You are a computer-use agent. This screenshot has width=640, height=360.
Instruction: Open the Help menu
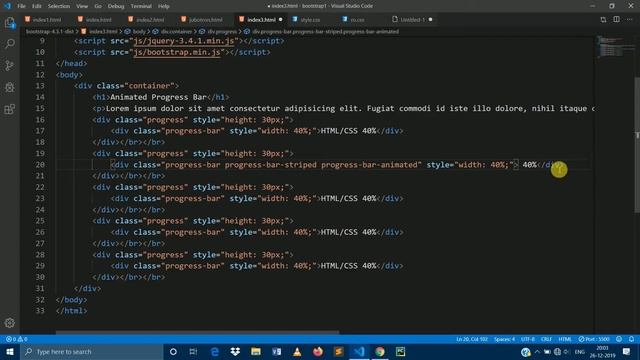[164, 6]
